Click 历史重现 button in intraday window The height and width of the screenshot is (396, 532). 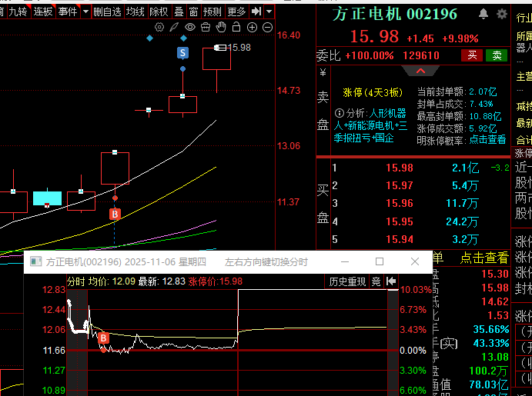[x=347, y=281]
